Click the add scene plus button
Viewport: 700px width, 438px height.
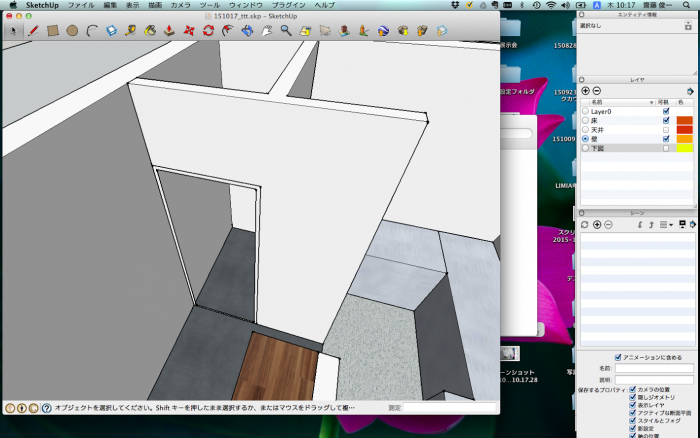[x=596, y=224]
